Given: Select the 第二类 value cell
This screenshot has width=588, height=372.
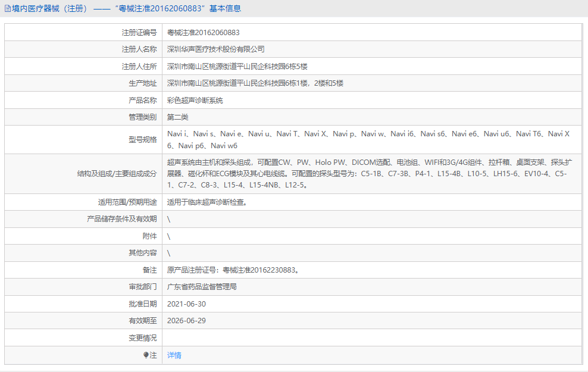Looking at the screenshot, I should tap(178, 117).
